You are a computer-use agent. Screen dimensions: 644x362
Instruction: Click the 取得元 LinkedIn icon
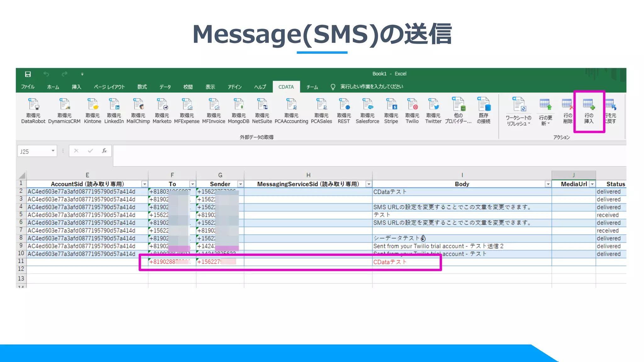(114, 111)
